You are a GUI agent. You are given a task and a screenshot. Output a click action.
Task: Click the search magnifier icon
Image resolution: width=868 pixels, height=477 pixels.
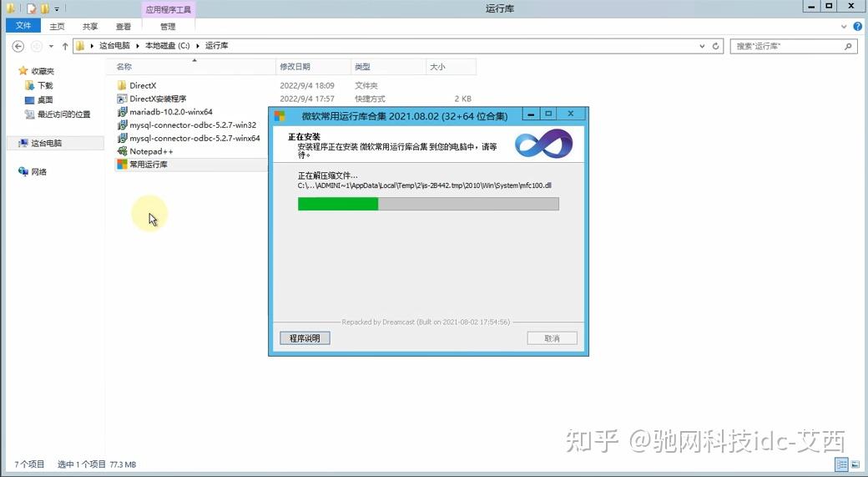(x=848, y=47)
